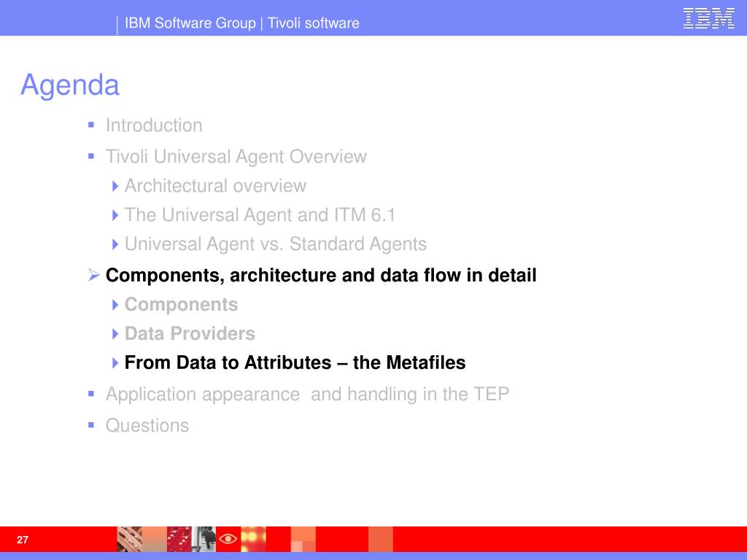Click triangle bullet beside the Components sub-item
The height and width of the screenshot is (560, 747).
(115, 305)
